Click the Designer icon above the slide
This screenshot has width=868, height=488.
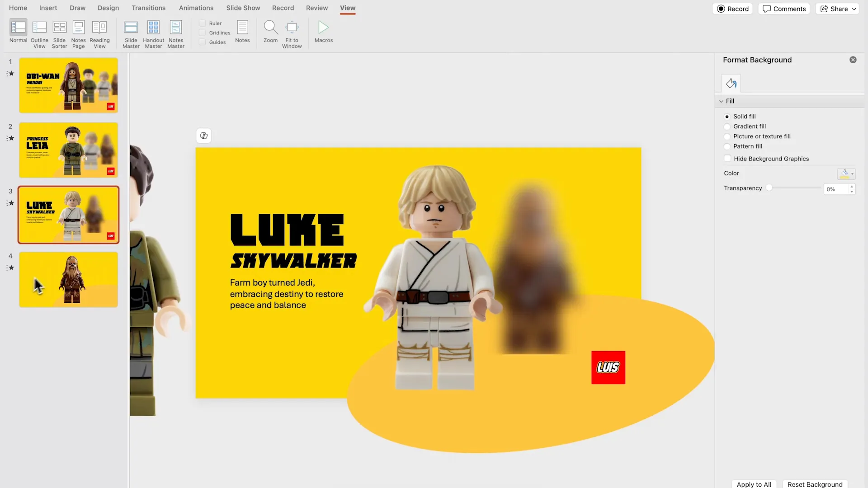(x=204, y=136)
